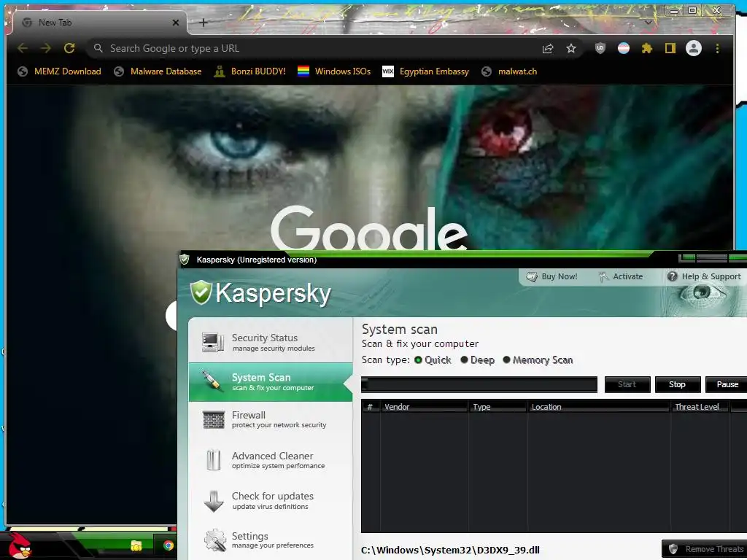Open Windows ISOs bookmark
This screenshot has height=560, width=747.
coord(334,71)
